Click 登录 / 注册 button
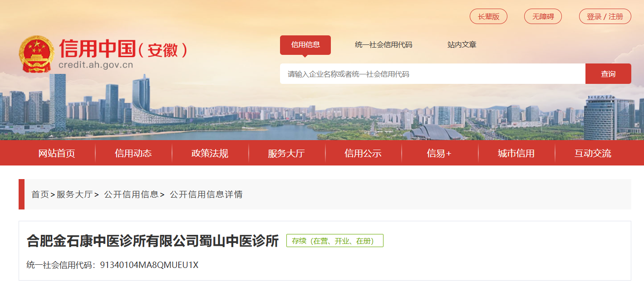644x287 pixels. (x=605, y=17)
